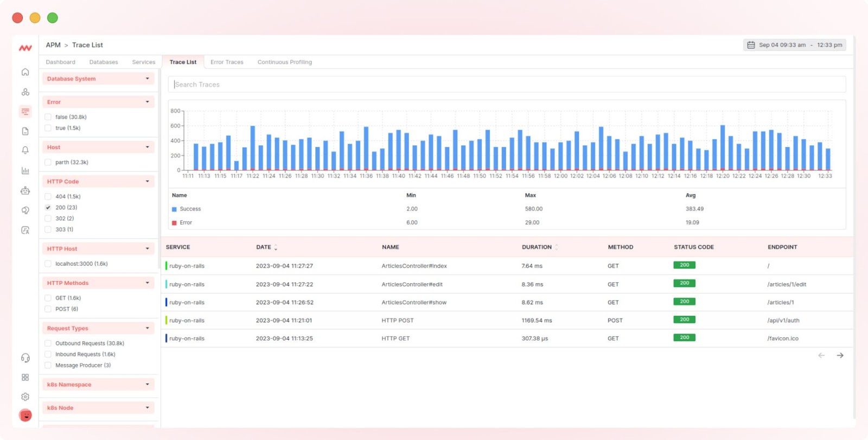Open the support headset icon
The width and height of the screenshot is (868, 440).
coord(25,358)
